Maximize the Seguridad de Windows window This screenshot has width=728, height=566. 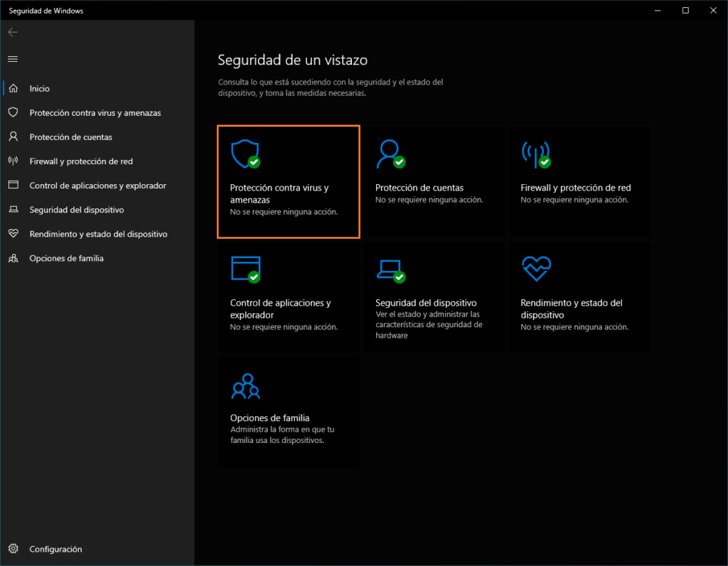pyautogui.click(x=685, y=10)
